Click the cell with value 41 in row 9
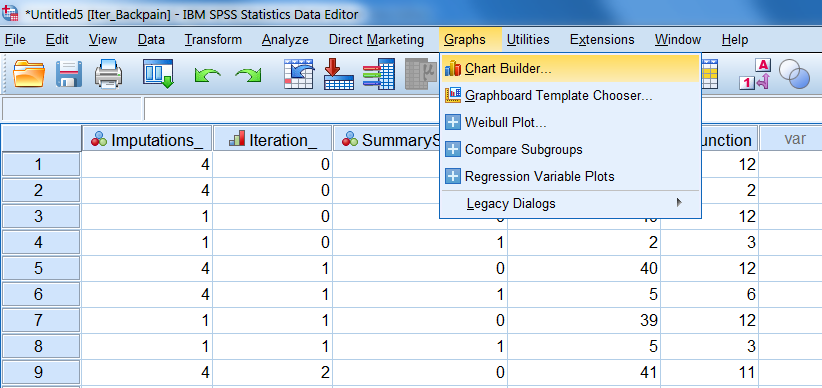Viewport: 822px width, 388px height. (584, 372)
